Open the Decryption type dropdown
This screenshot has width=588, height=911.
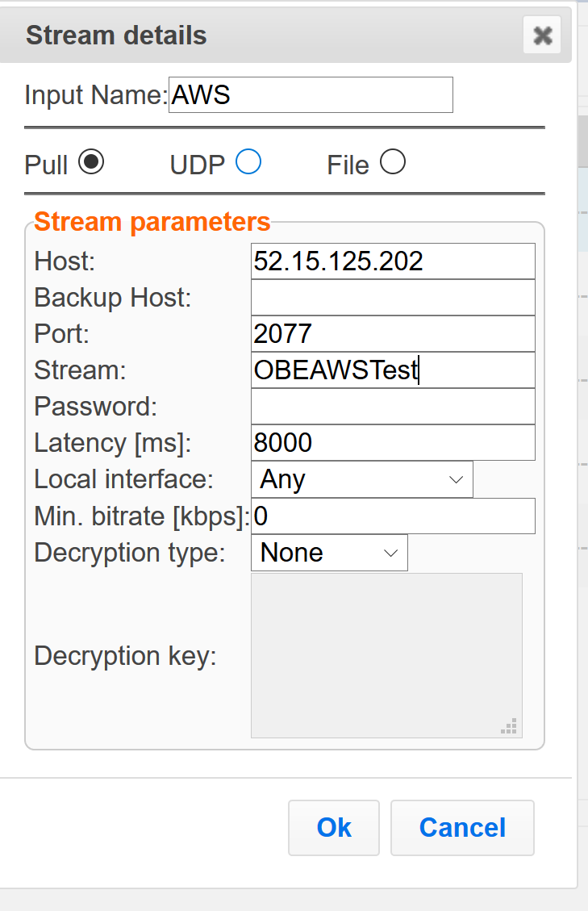click(x=329, y=553)
